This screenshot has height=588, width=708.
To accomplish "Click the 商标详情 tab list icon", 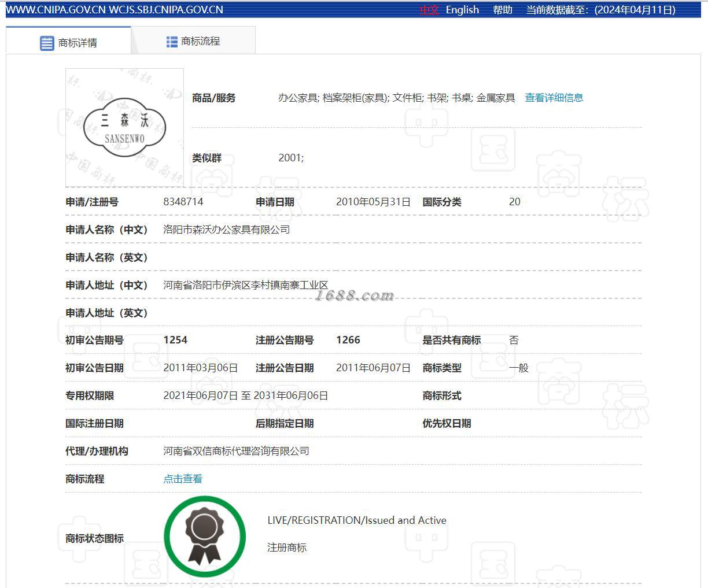I will [x=47, y=43].
